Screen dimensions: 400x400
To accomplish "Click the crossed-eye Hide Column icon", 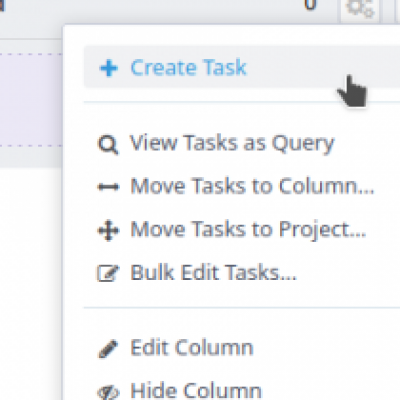I will pyautogui.click(x=108, y=393).
